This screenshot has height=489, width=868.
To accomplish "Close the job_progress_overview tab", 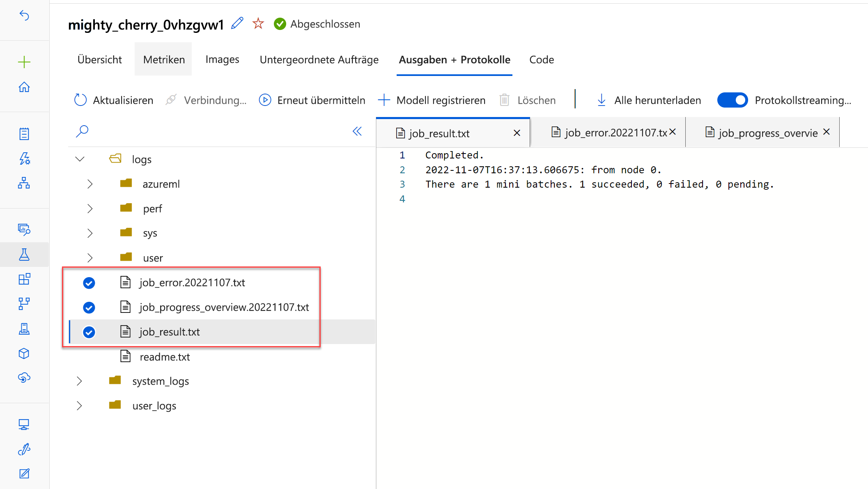I will [x=827, y=132].
